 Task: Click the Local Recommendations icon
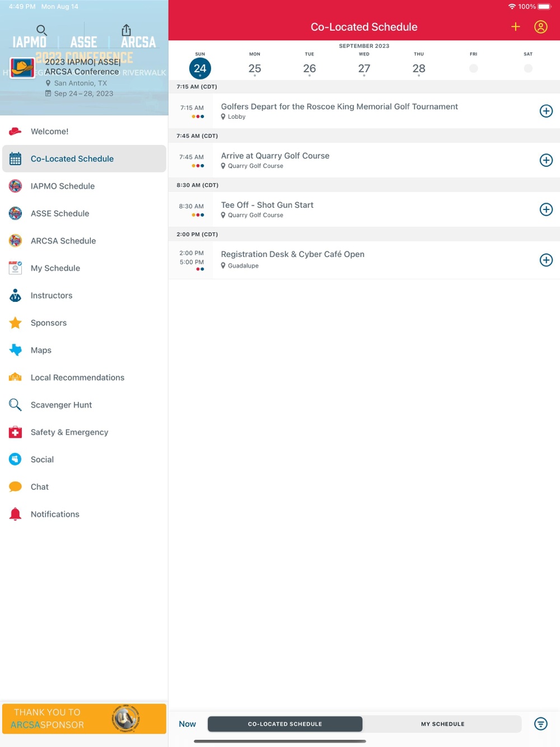point(16,377)
